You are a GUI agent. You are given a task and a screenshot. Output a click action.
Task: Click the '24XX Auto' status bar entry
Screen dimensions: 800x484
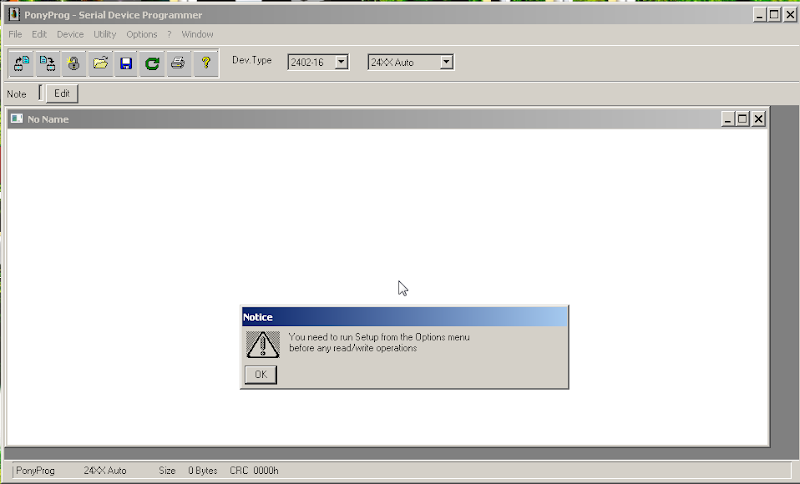click(x=105, y=470)
